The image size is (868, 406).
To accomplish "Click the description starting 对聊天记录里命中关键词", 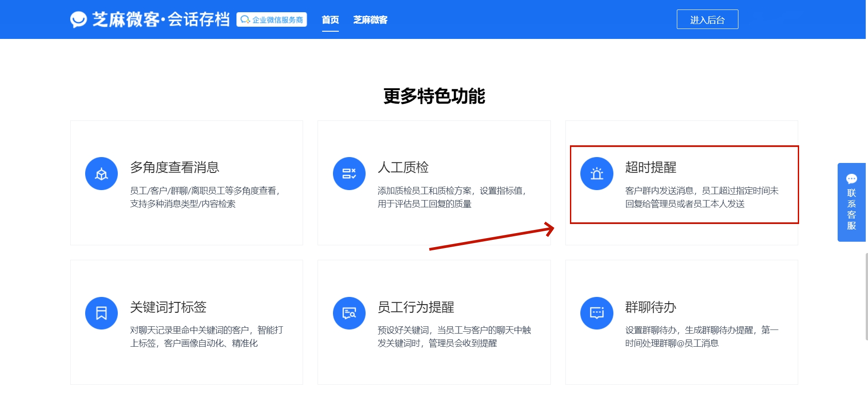I will click(x=207, y=337).
